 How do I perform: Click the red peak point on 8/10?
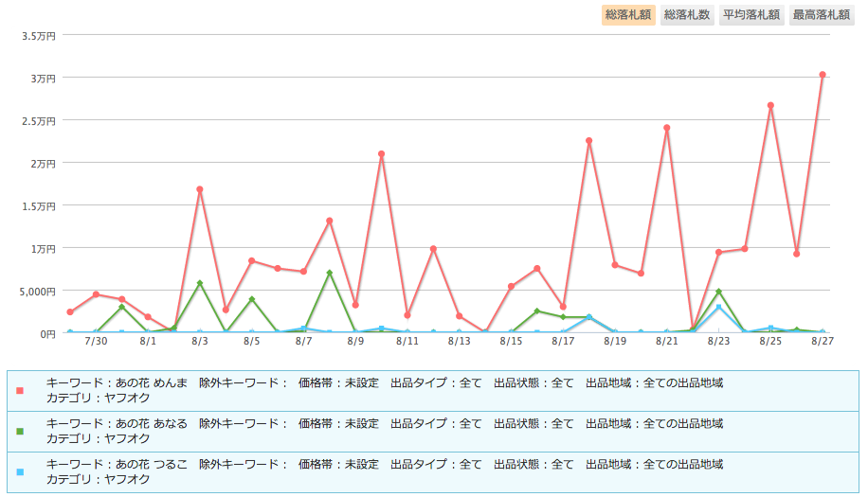tap(382, 153)
